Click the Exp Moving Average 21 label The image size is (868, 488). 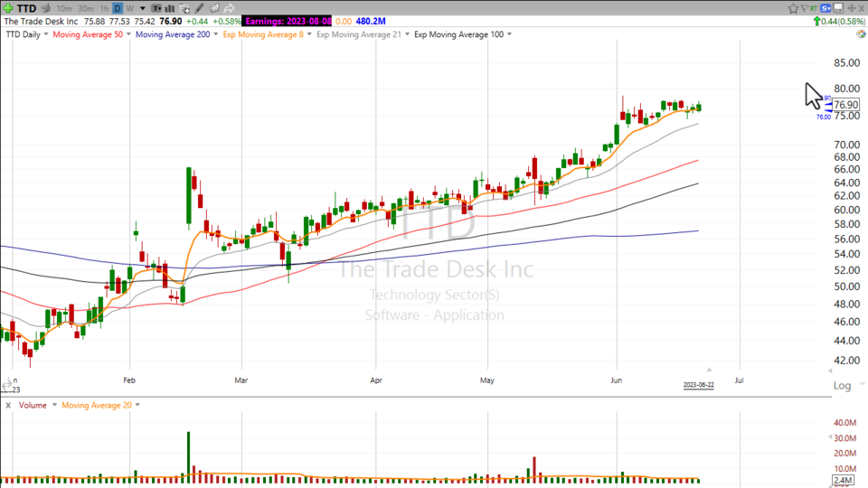(x=359, y=34)
